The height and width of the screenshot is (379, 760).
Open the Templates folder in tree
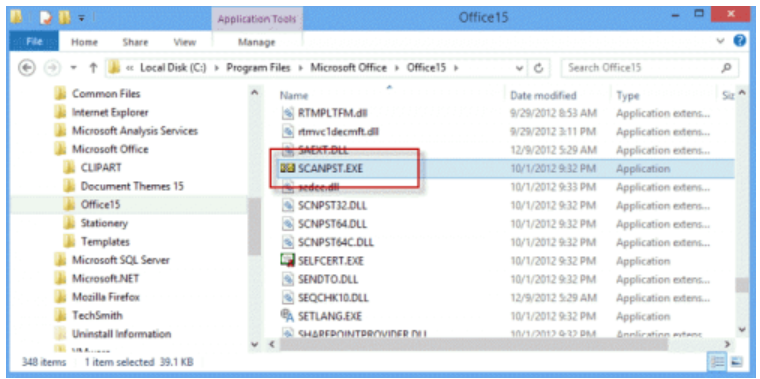[x=105, y=242]
